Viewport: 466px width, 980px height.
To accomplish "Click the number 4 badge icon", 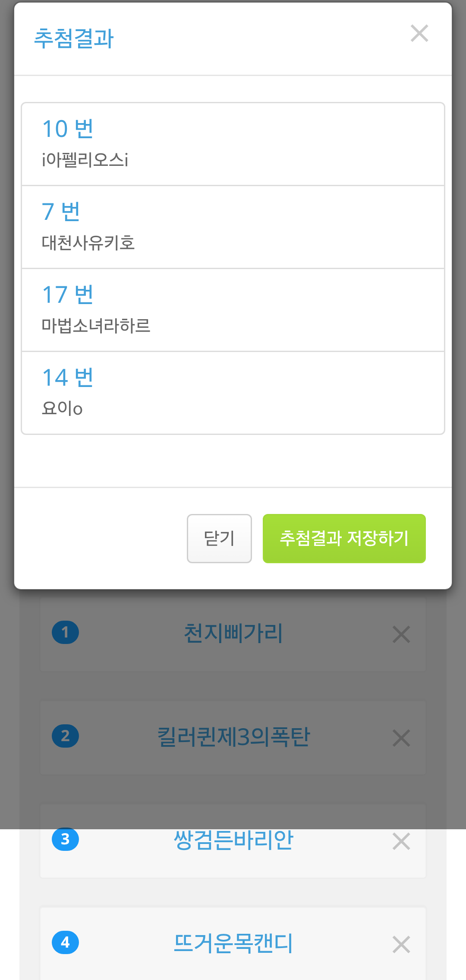I will coord(65,942).
